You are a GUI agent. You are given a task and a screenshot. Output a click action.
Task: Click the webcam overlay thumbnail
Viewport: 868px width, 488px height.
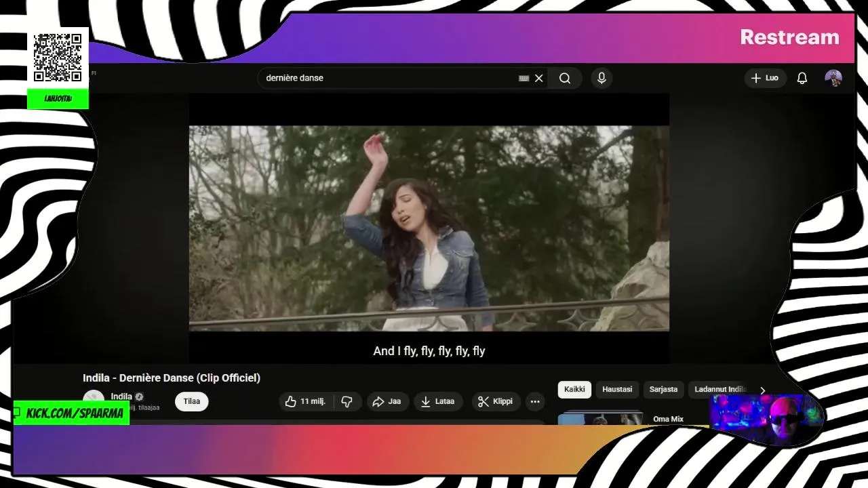[x=766, y=420]
